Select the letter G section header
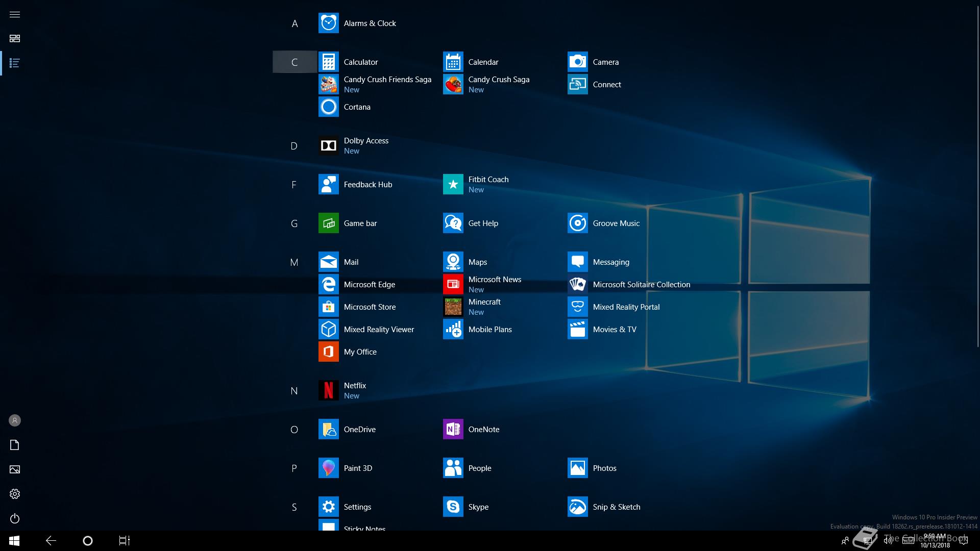This screenshot has width=980, height=551. click(x=295, y=223)
